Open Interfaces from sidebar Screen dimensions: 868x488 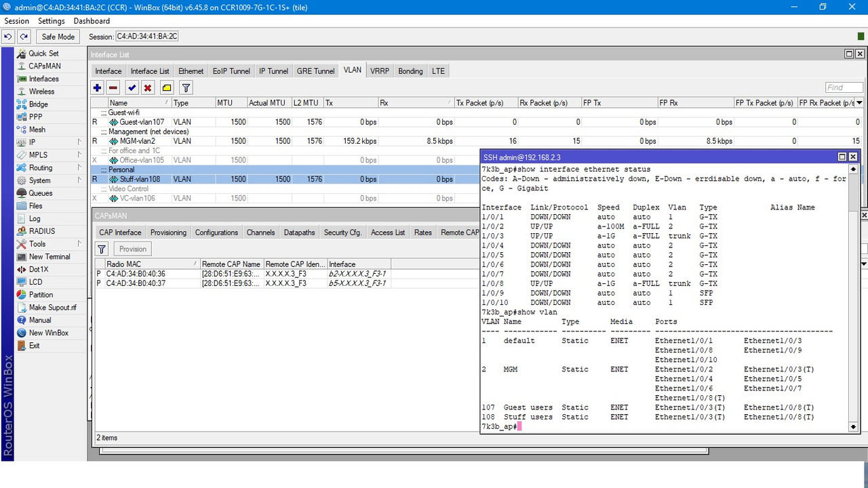pyautogui.click(x=43, y=79)
